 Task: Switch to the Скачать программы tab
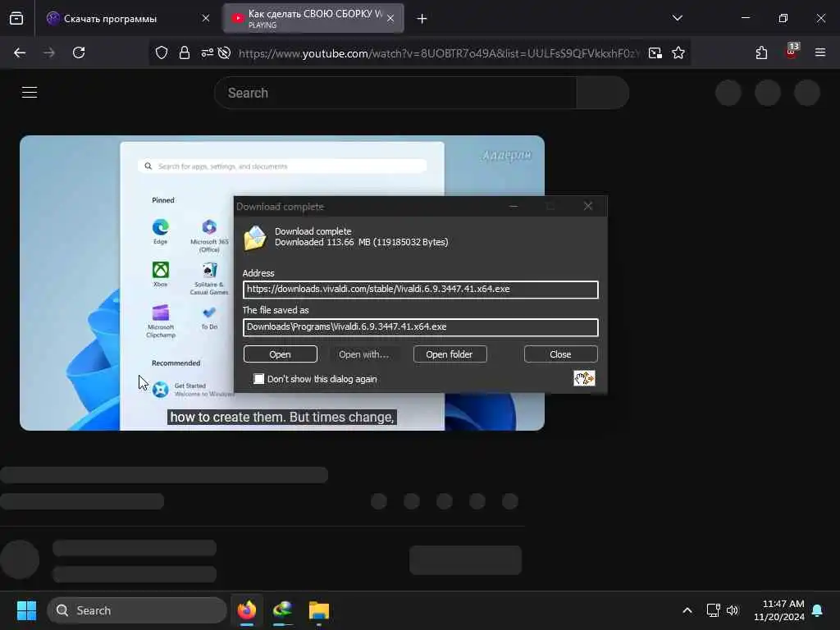[x=127, y=19]
